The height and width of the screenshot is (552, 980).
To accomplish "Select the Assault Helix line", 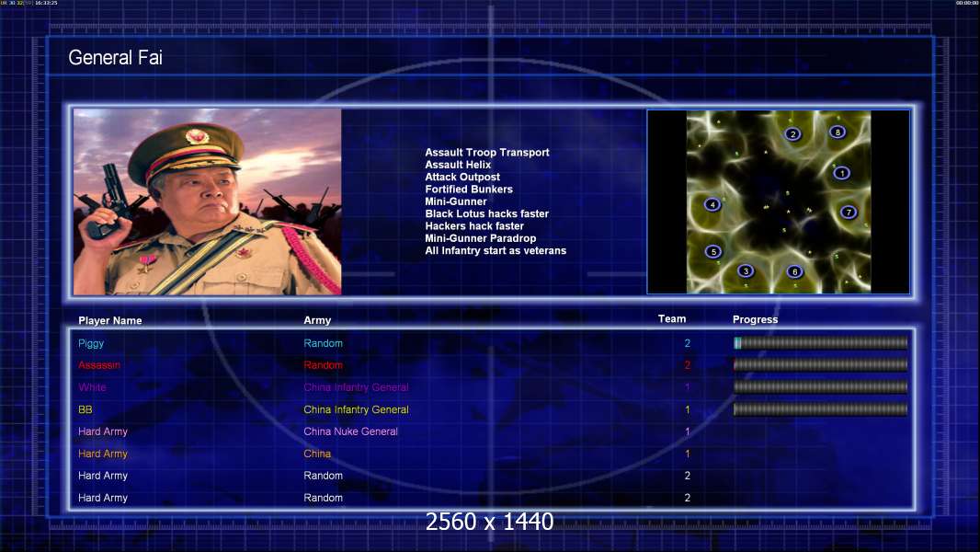I will click(458, 165).
